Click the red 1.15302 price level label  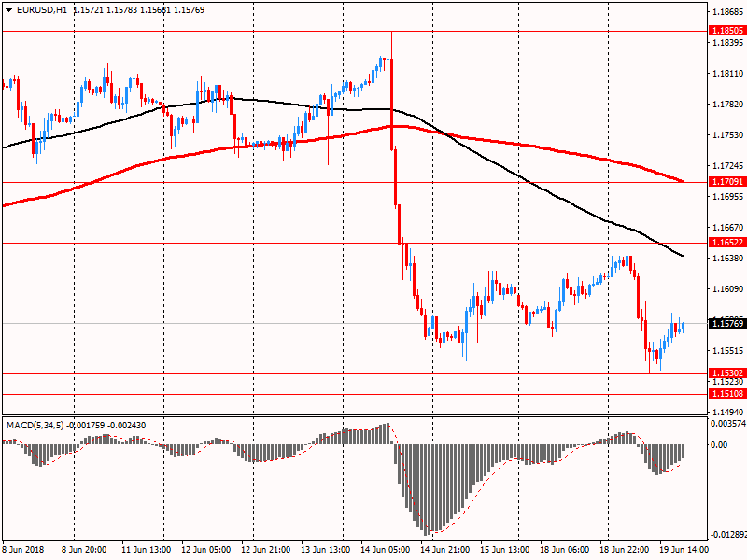point(727,372)
